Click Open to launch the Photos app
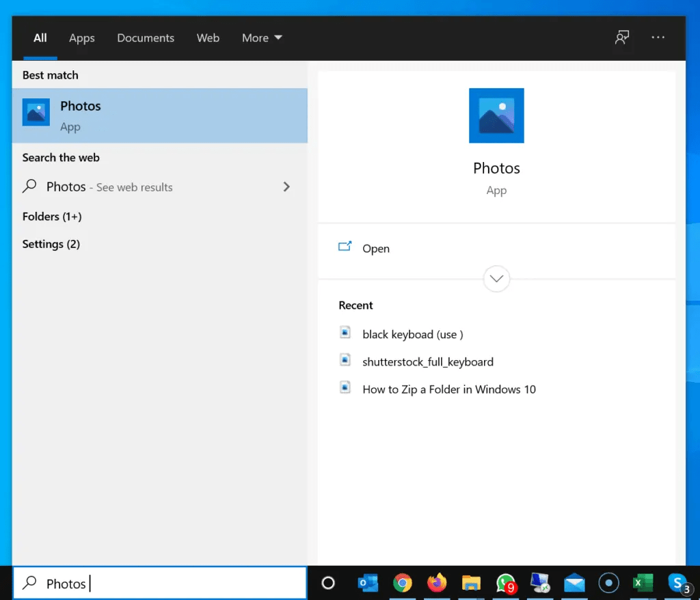Screen dimensions: 700x600 (376, 248)
